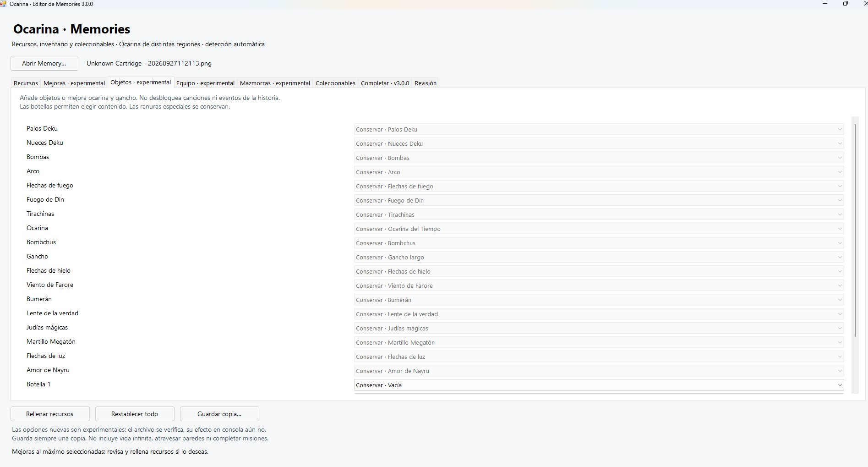Open the Completar · v3.0.0 tab
The height and width of the screenshot is (467, 868).
[385, 83]
